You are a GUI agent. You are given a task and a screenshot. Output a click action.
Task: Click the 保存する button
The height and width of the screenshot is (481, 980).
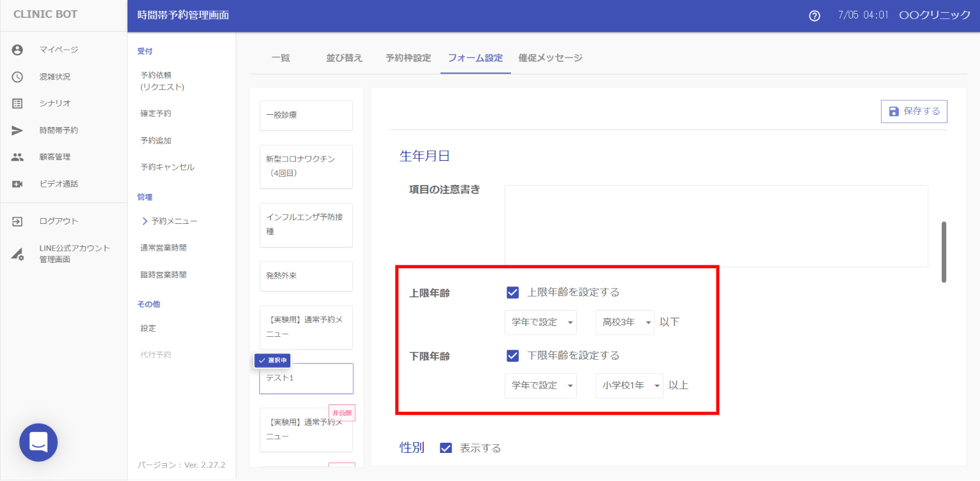tap(914, 111)
